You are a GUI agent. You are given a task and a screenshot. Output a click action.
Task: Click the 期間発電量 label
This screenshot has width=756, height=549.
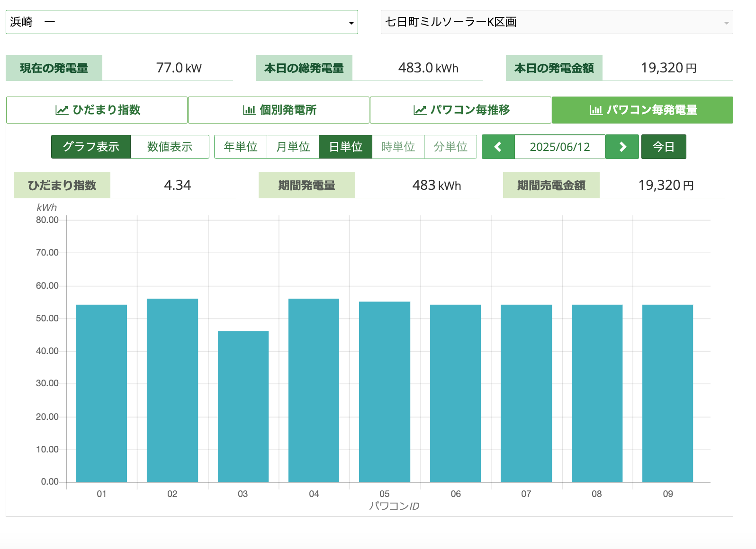click(307, 185)
